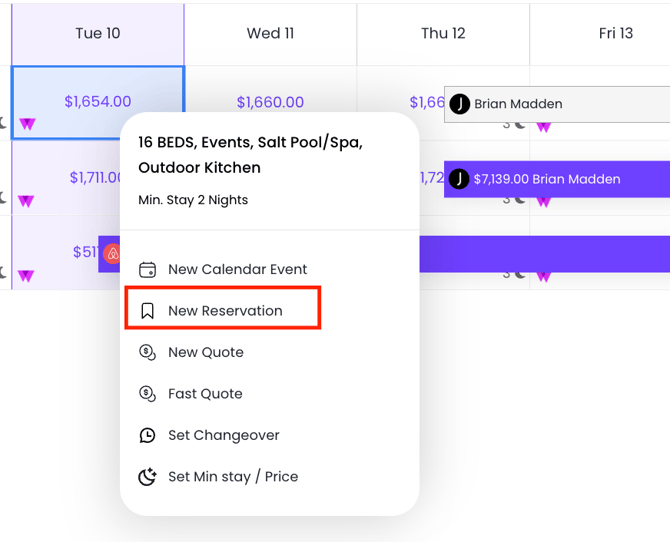Click the $1,654.00 price cell

click(97, 101)
